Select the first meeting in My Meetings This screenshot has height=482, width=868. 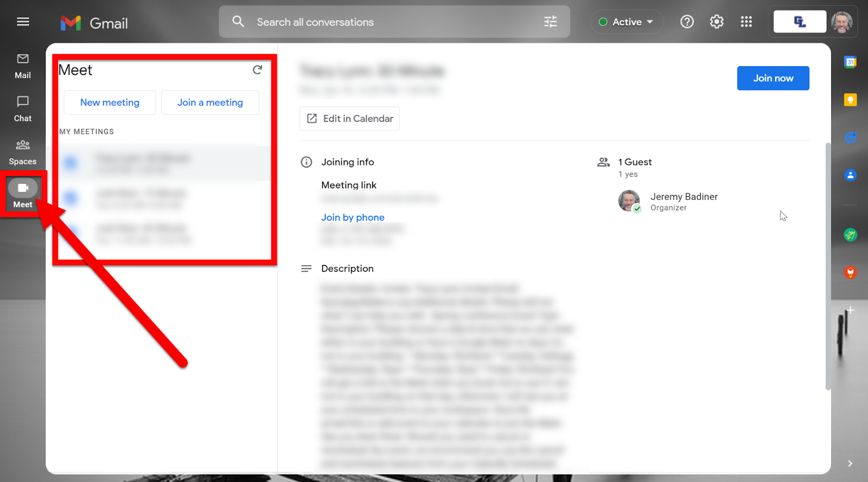(x=164, y=163)
